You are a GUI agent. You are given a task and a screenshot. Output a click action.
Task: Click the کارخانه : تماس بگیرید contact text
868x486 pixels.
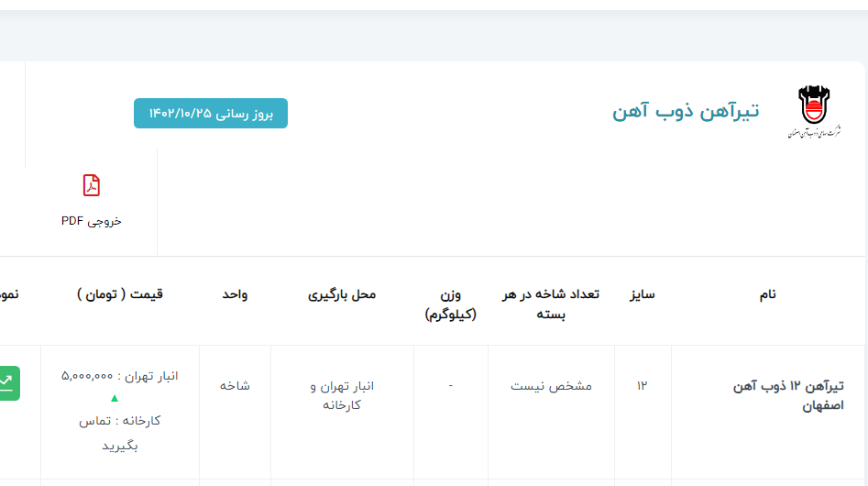pyautogui.click(x=120, y=433)
